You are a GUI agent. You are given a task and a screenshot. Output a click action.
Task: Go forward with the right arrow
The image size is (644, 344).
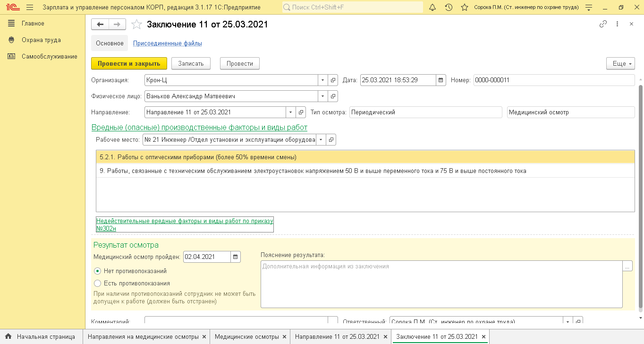[x=118, y=25]
